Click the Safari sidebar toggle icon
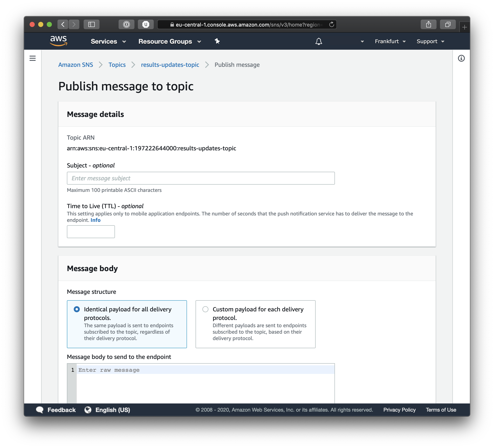Image resolution: width=494 pixels, height=448 pixels. click(x=91, y=24)
